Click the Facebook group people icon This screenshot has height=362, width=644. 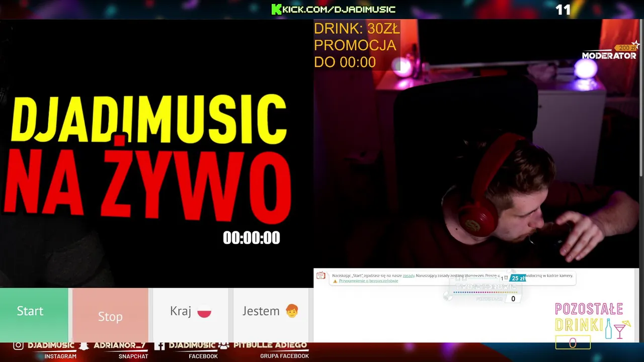(224, 345)
